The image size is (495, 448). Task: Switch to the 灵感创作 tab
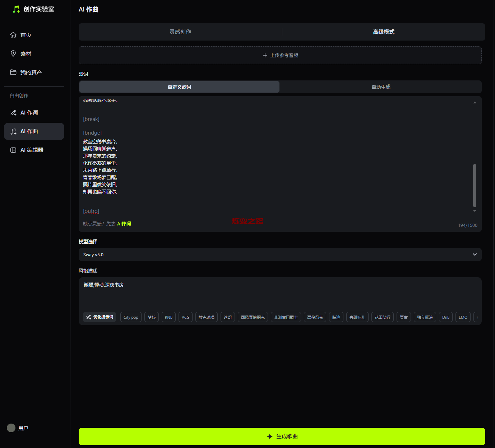(180, 32)
